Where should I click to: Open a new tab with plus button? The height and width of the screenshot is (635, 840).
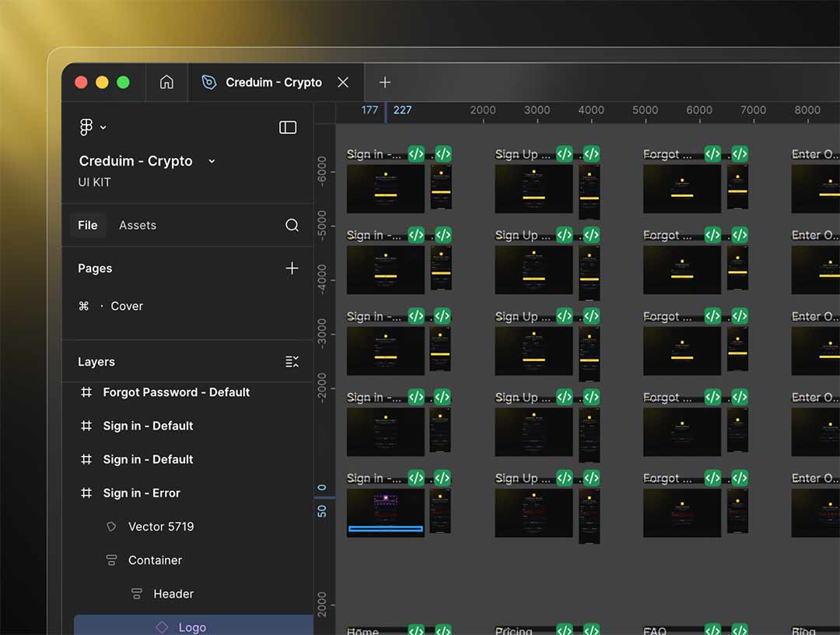pos(384,82)
